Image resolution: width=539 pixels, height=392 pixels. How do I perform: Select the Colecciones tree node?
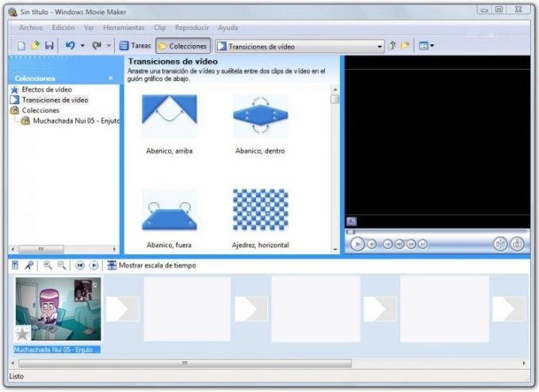coord(35,110)
